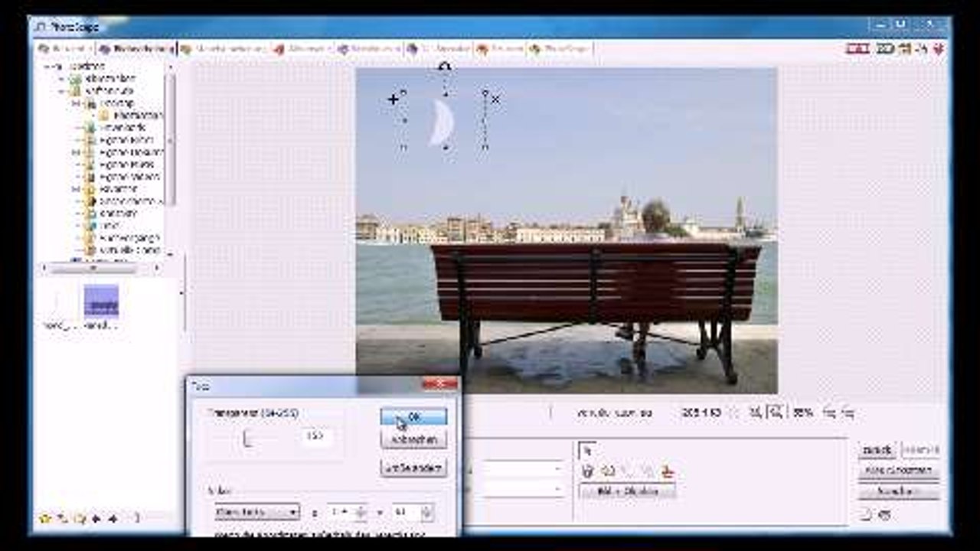Open the Kombinieren tab
The height and width of the screenshot is (551, 980).
(x=369, y=48)
